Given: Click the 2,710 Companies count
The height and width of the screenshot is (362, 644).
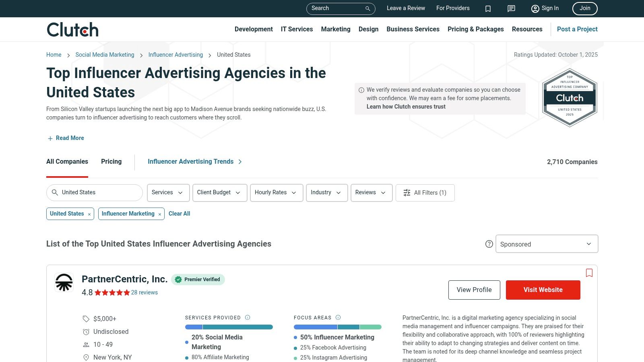Looking at the screenshot, I should click(x=572, y=162).
